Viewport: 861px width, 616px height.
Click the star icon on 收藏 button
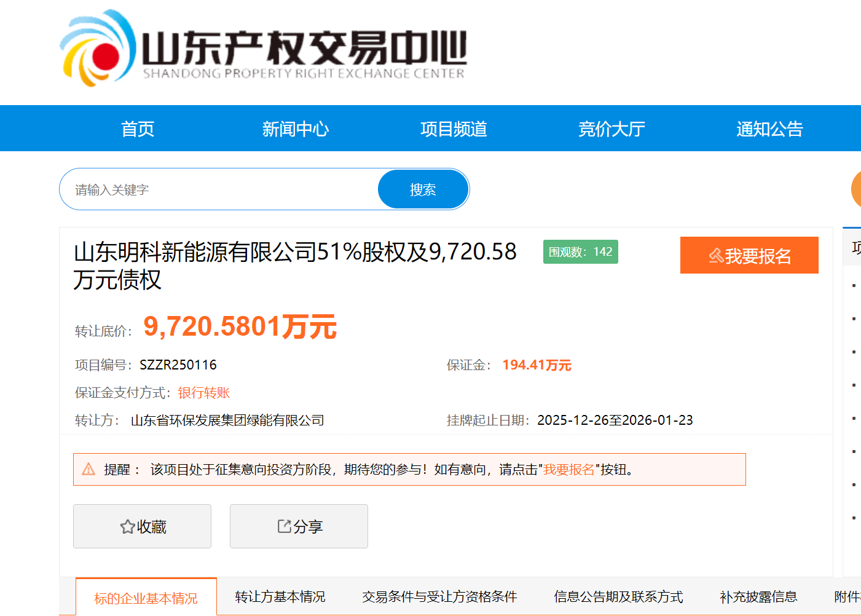(127, 527)
